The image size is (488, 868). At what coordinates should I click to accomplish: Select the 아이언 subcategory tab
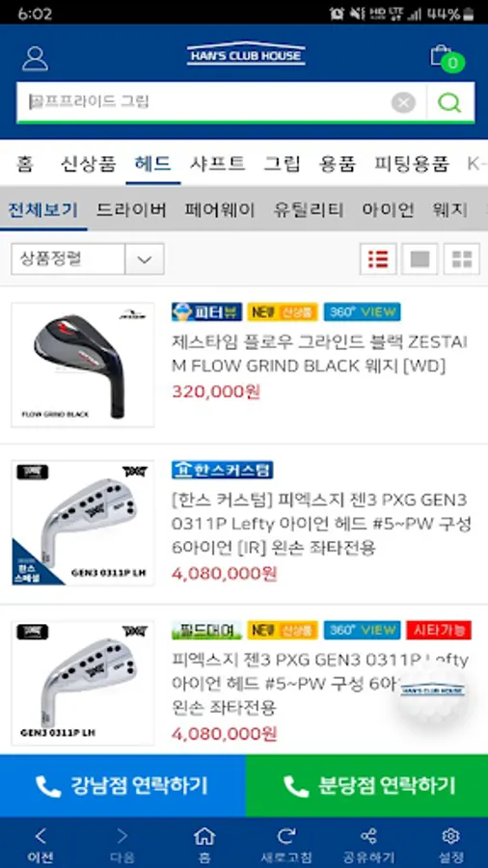[x=388, y=210]
